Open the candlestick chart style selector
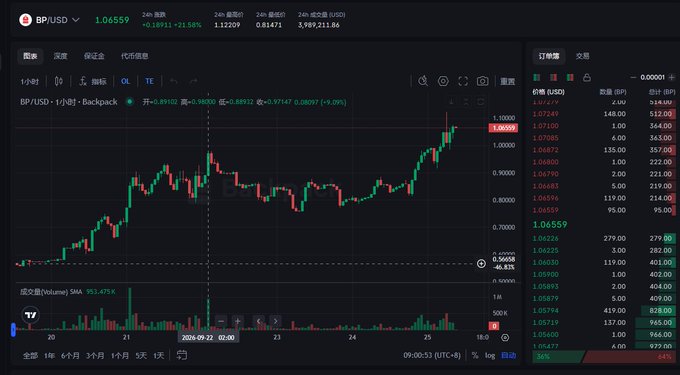Screen dimensions: 680x375 pyautogui.click(x=59, y=81)
